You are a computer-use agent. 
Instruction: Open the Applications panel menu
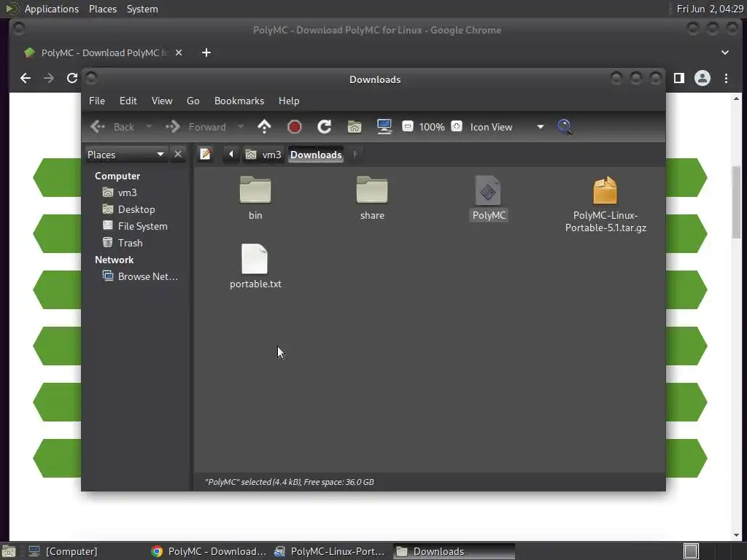(x=52, y=9)
